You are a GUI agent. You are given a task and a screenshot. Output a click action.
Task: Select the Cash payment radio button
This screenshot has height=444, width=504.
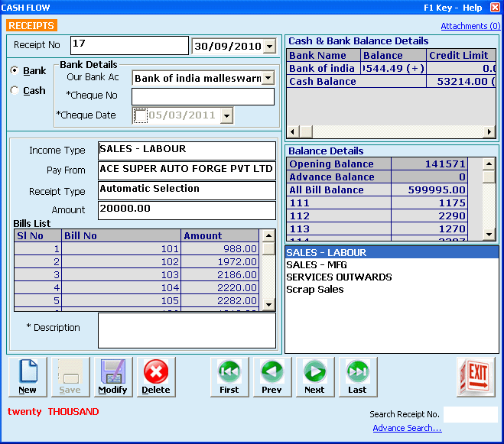point(15,90)
